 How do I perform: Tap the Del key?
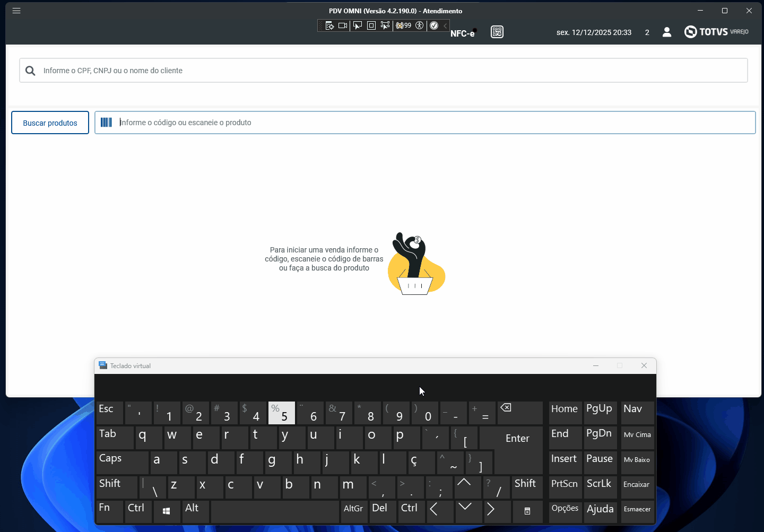[383, 511]
